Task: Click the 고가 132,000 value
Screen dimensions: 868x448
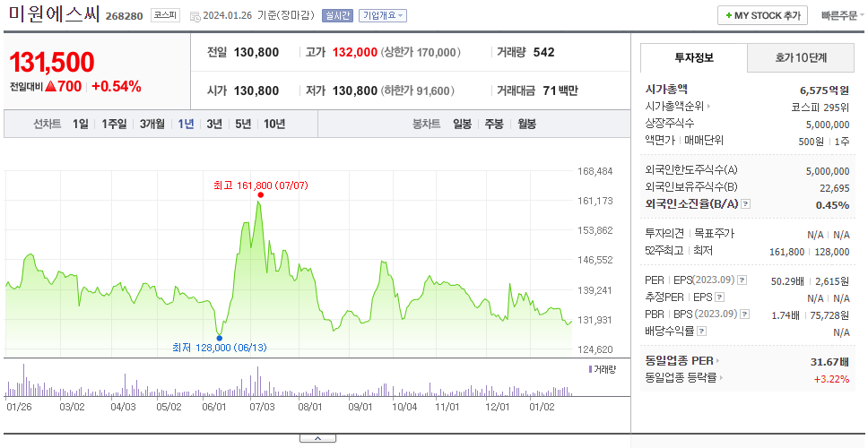Action: pyautogui.click(x=355, y=53)
